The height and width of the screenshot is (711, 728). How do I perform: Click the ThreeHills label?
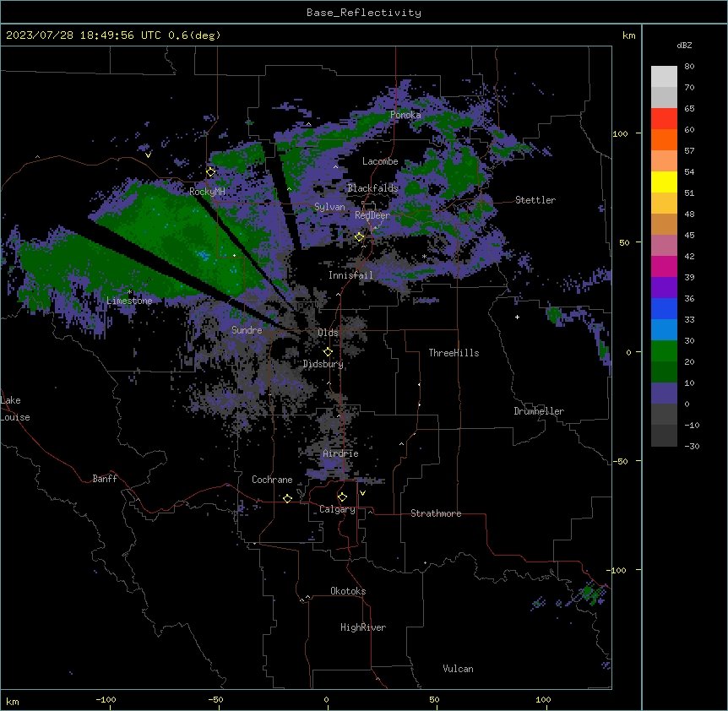[x=454, y=353]
